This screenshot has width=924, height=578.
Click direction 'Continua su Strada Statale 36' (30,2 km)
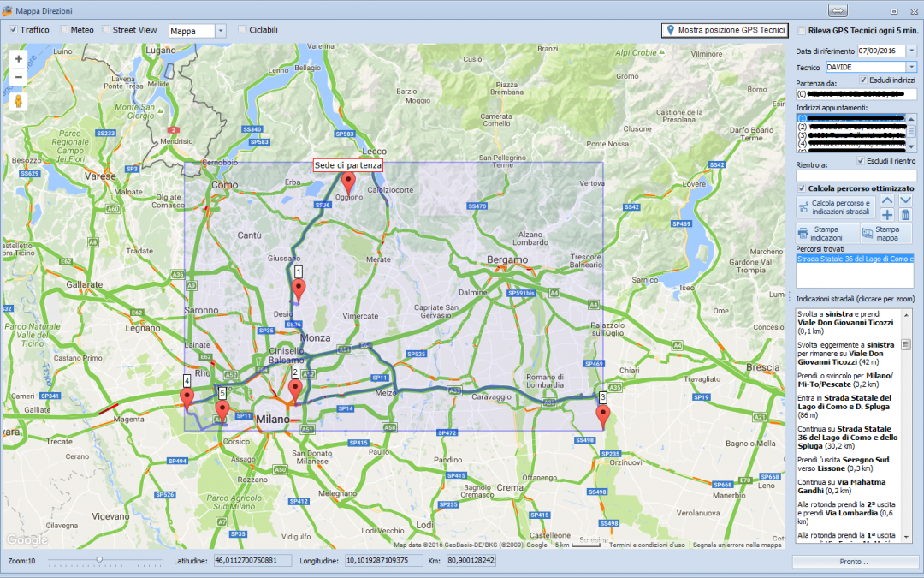(847, 438)
